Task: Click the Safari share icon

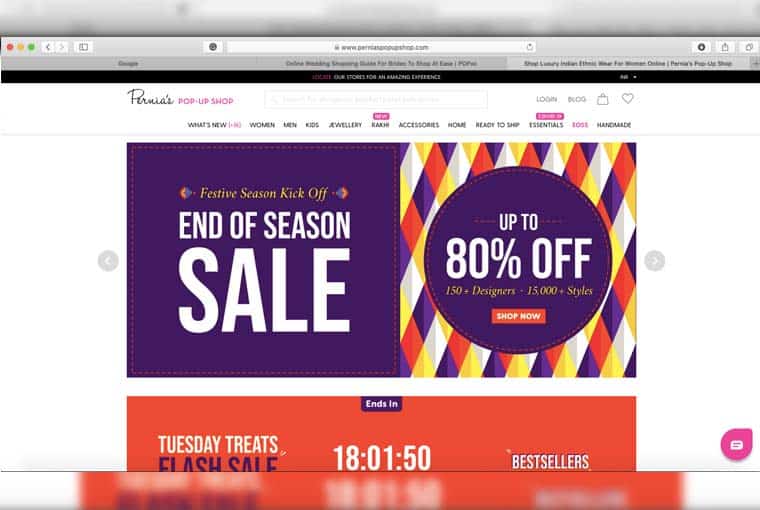Action: pyautogui.click(x=725, y=47)
